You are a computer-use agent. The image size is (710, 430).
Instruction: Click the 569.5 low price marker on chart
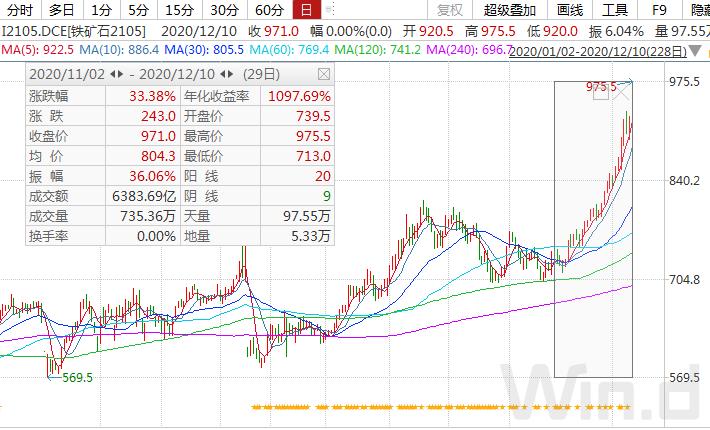(x=77, y=377)
